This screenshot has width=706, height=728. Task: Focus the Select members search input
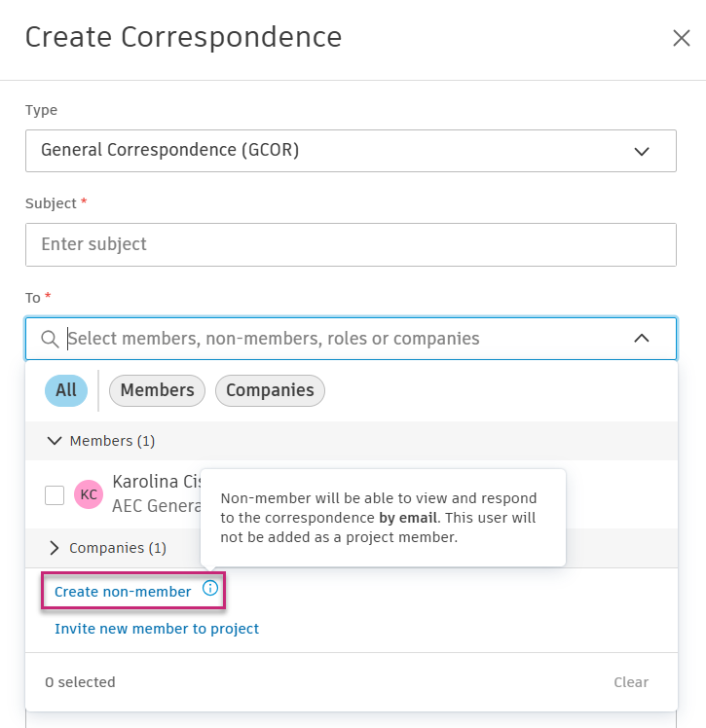(x=341, y=339)
